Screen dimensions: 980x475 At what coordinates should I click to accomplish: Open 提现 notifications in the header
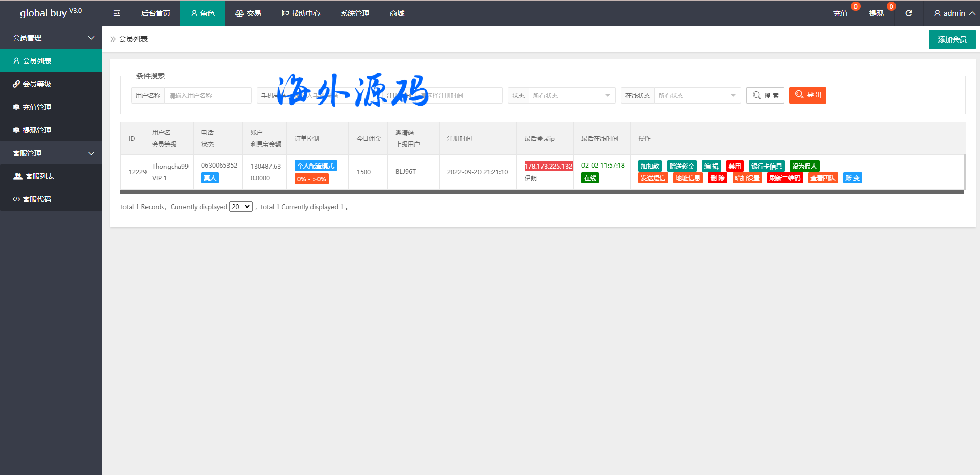[x=876, y=13]
